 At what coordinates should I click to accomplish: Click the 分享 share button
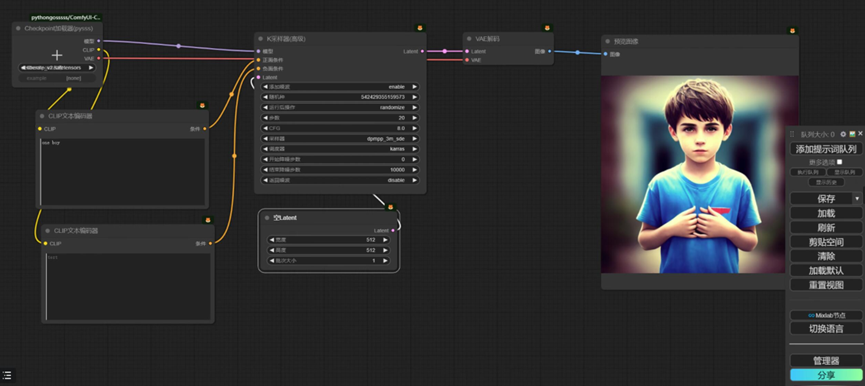coord(826,375)
